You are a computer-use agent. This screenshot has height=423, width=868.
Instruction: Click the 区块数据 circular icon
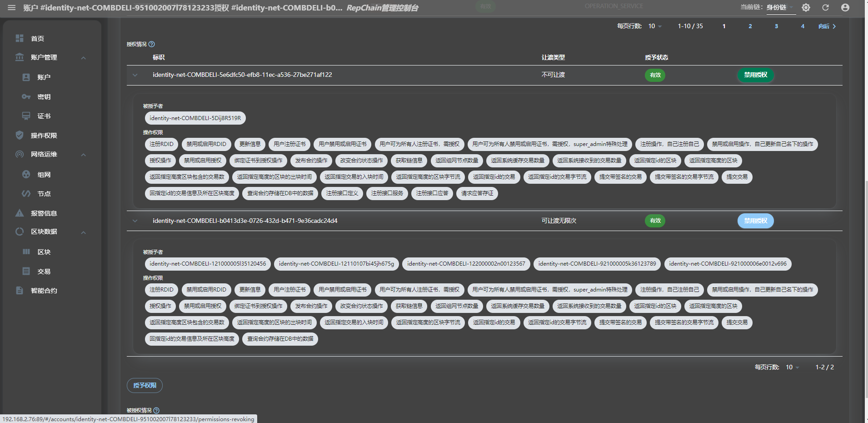(x=20, y=232)
